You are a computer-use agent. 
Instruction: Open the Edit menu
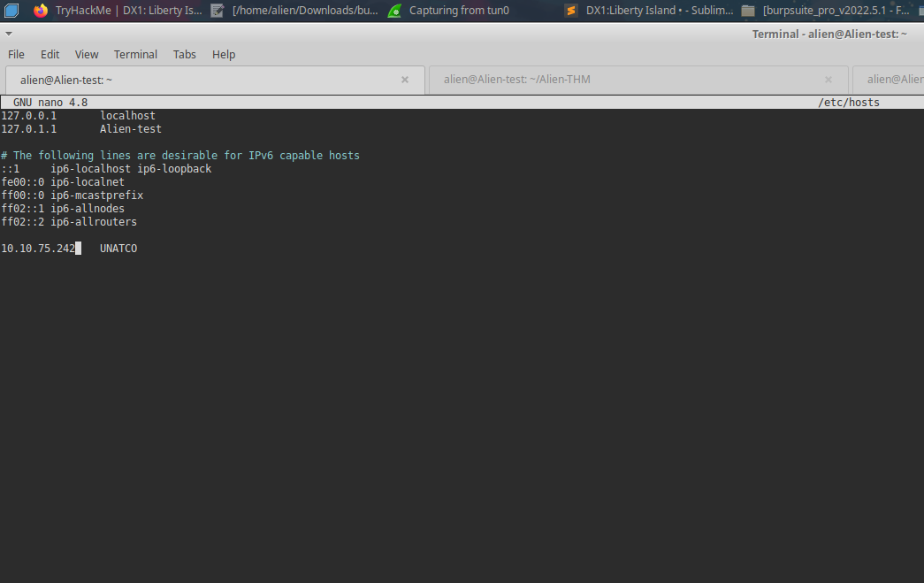(x=50, y=54)
